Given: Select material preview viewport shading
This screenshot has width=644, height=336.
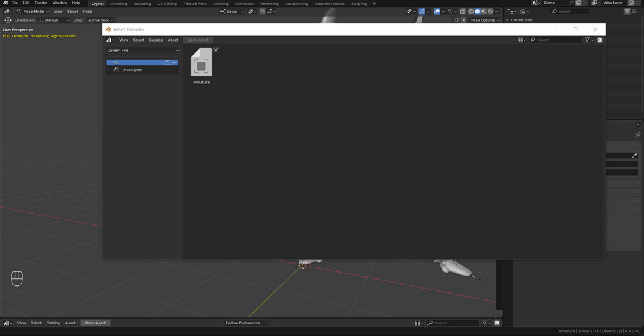Looking at the screenshot, I should [484, 12].
